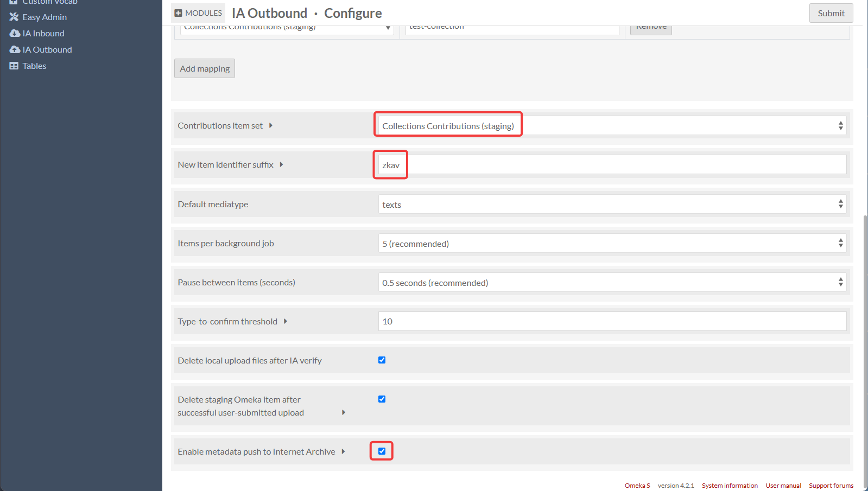Viewport: 868px width, 491px height.
Task: Open the MODULES breadcrumb link
Action: point(198,13)
